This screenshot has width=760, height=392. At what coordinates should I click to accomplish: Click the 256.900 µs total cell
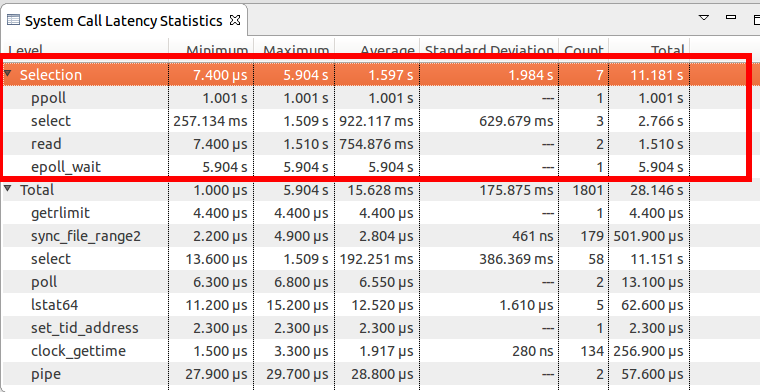pos(649,351)
